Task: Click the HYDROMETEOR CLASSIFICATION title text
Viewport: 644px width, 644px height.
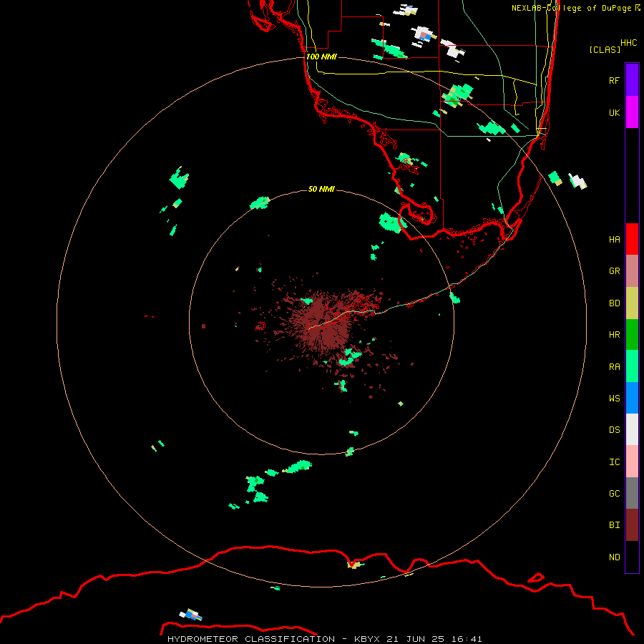Action: tap(251, 639)
